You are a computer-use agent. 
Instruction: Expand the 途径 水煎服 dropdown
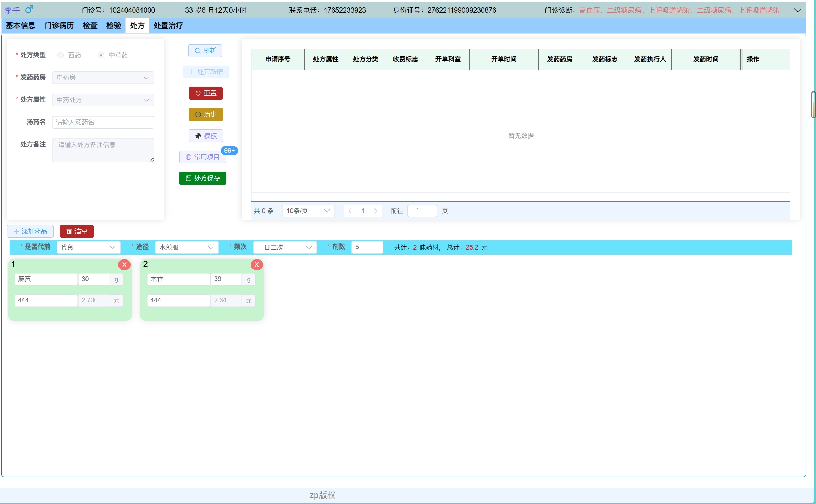(187, 247)
